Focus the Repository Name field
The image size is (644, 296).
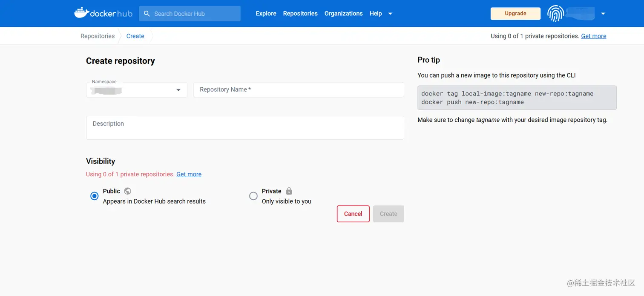point(298,90)
